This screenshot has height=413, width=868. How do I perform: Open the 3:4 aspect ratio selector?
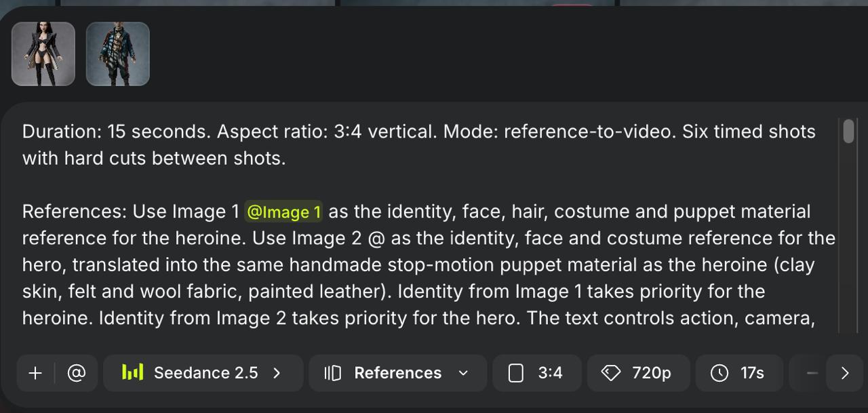pos(537,373)
